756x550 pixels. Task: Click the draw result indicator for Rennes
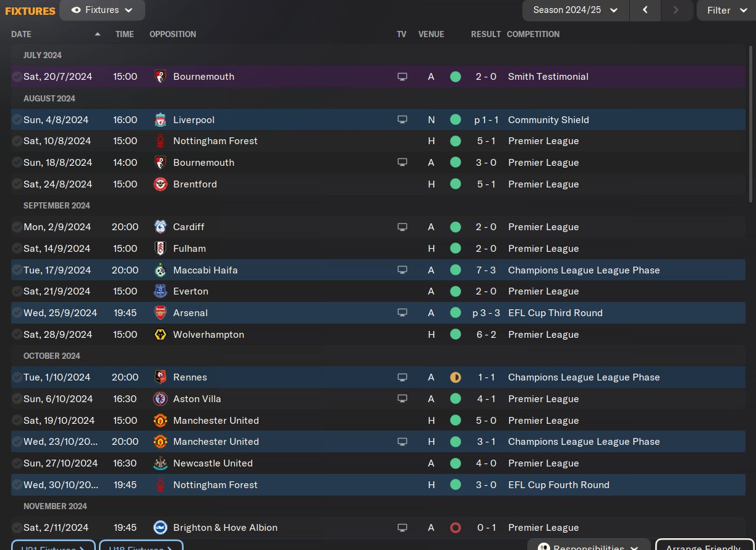point(456,377)
